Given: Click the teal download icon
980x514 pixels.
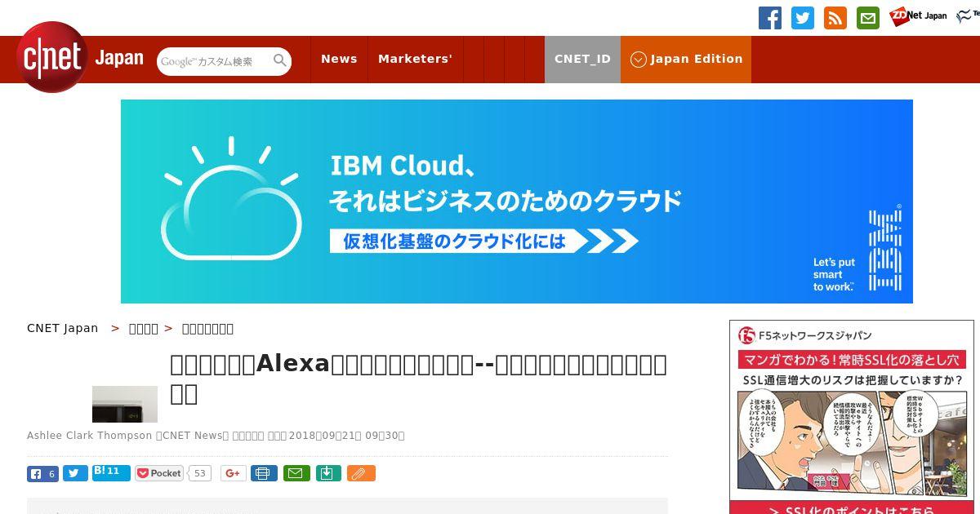Looking at the screenshot, I should tap(328, 473).
